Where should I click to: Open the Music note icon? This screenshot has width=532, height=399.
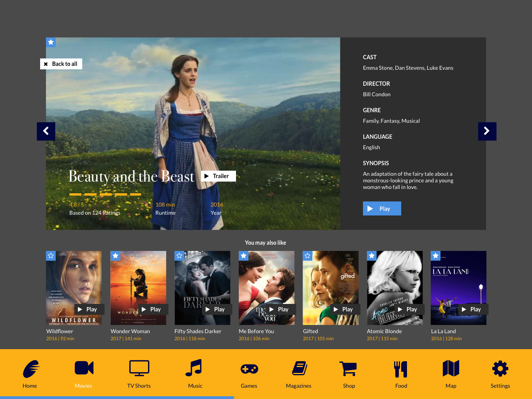pyautogui.click(x=194, y=368)
